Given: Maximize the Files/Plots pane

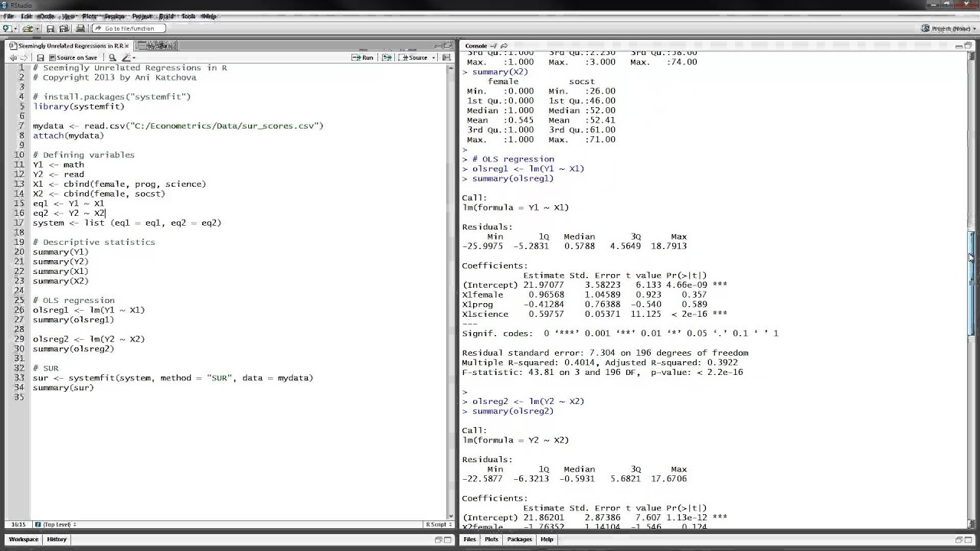Looking at the screenshot, I should 969,540.
